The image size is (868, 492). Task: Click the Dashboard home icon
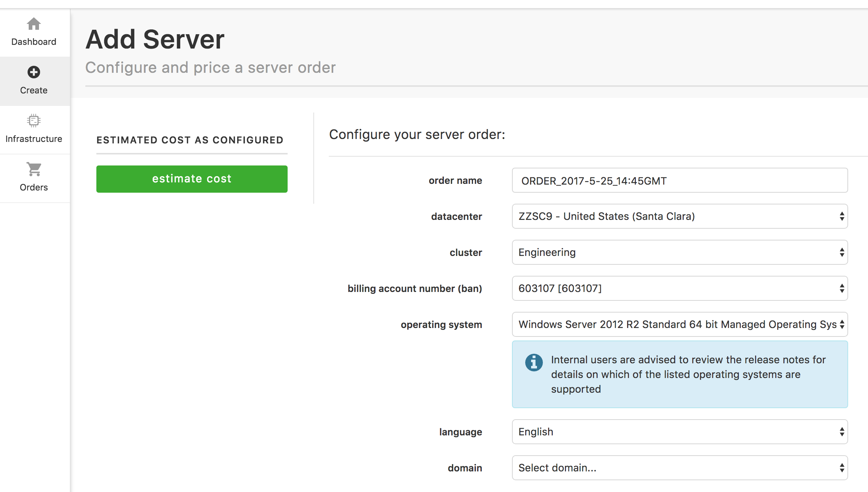point(34,24)
